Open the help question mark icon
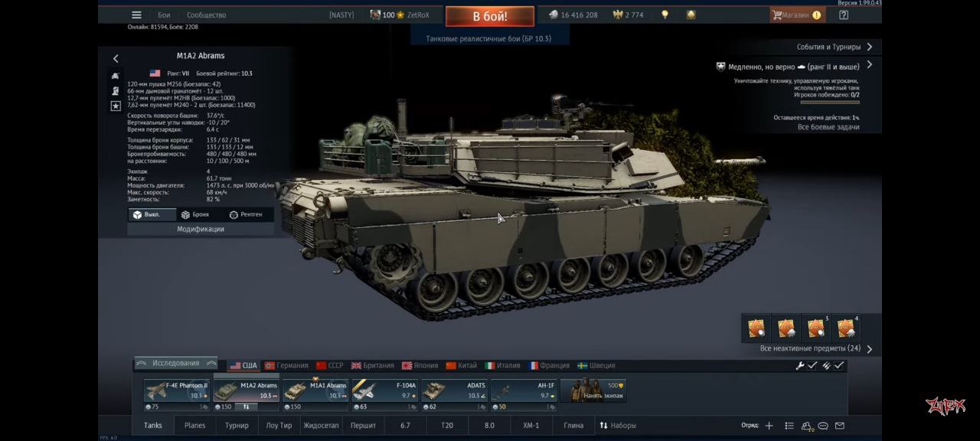Image resolution: width=980 pixels, height=441 pixels. 843,15
